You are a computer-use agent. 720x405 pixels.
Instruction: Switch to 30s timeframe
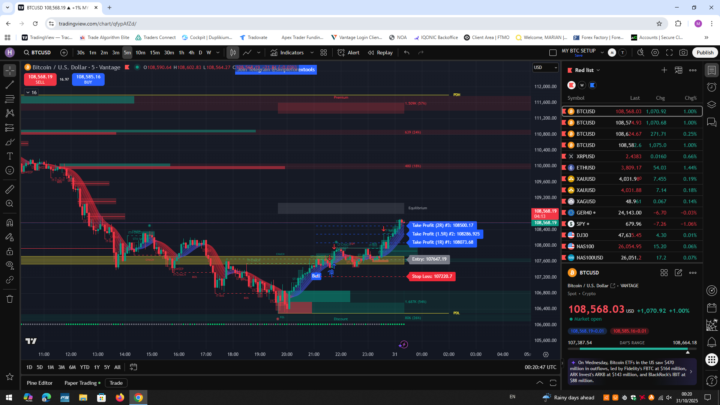(81, 53)
